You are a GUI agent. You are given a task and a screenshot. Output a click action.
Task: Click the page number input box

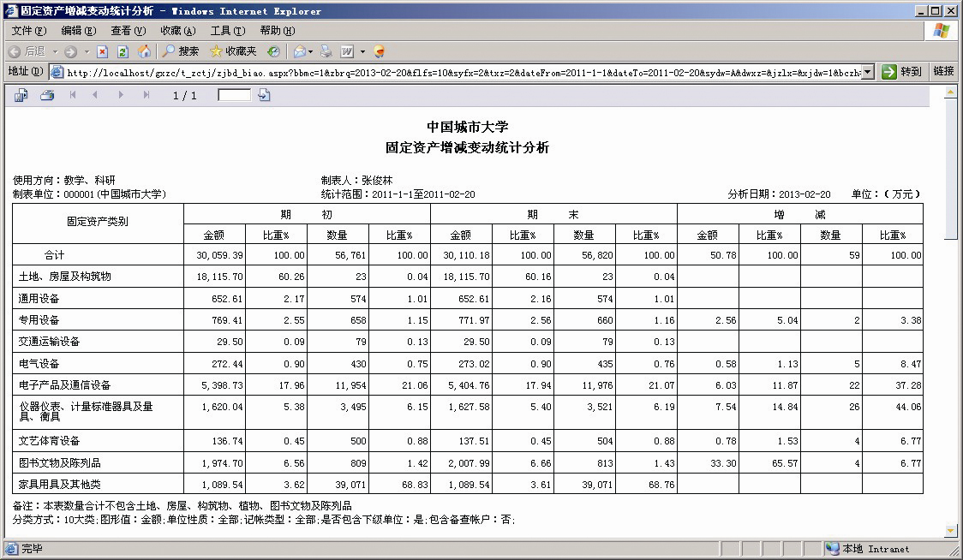pos(235,95)
